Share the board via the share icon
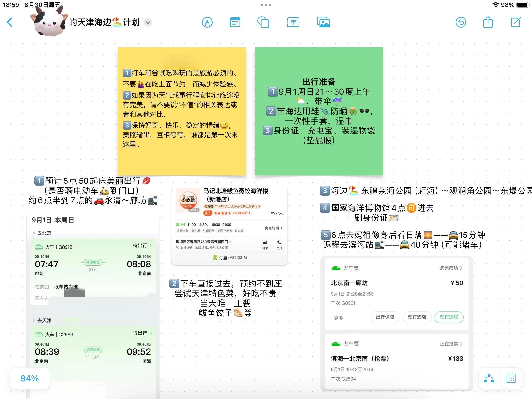The image size is (532, 399). [x=488, y=22]
